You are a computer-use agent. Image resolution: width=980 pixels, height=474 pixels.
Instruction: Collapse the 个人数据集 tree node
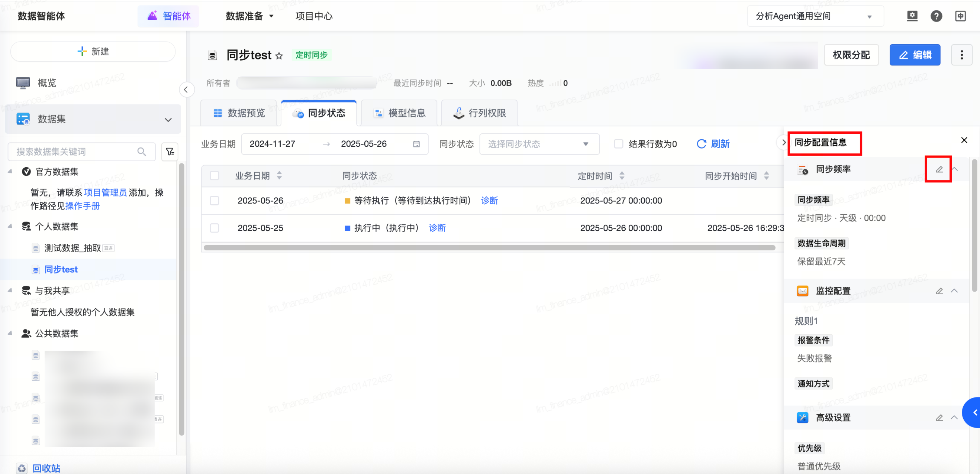tap(10, 227)
